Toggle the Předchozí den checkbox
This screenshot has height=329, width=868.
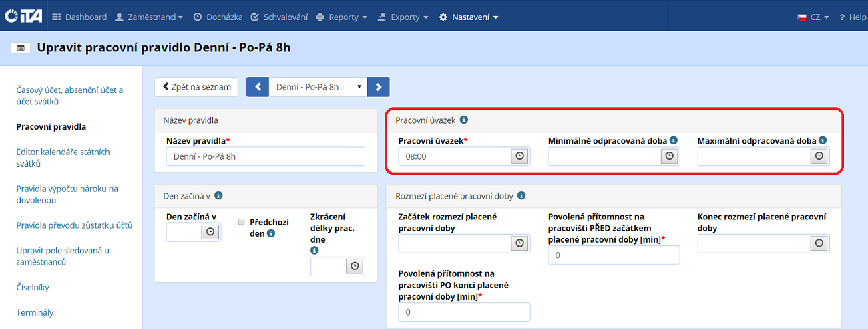point(241,222)
